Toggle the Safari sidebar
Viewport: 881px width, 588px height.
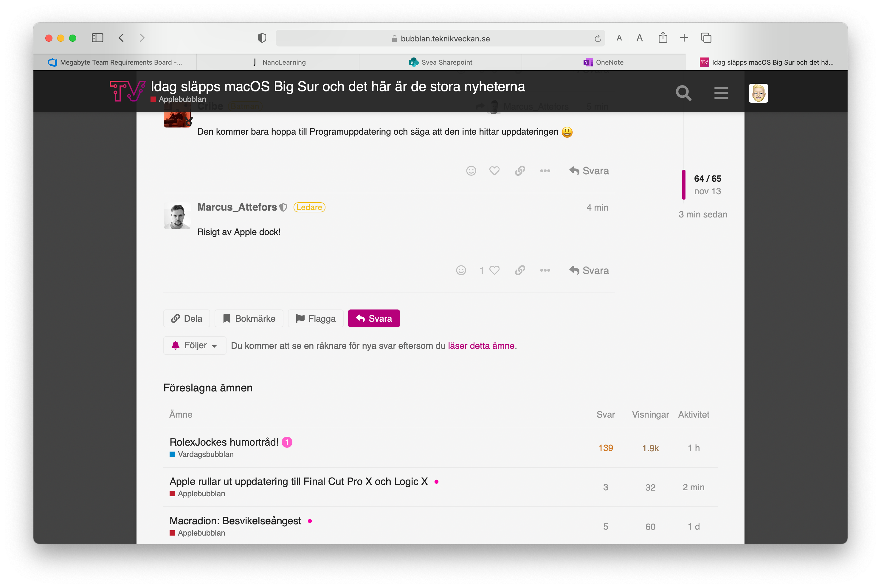coord(97,38)
